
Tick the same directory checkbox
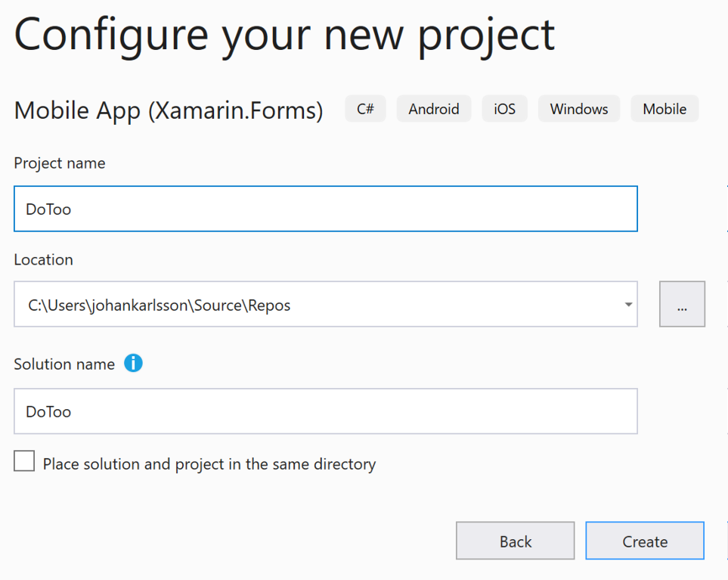click(24, 461)
